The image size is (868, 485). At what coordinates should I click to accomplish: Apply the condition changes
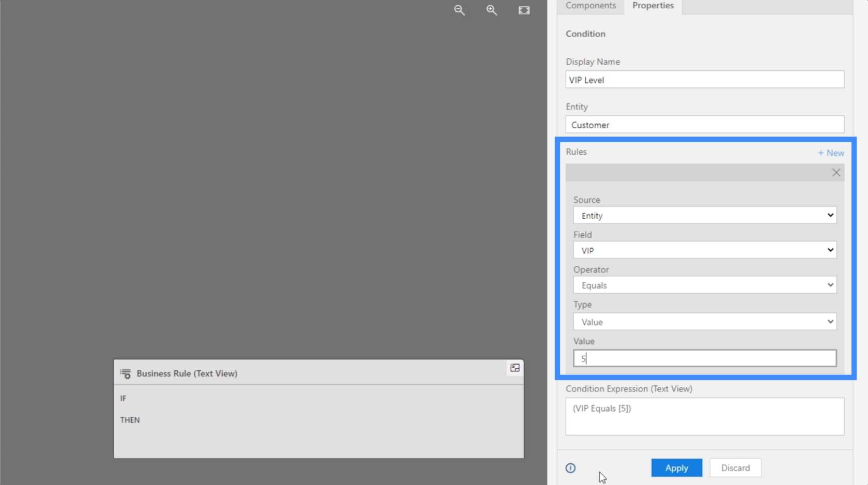coord(676,468)
